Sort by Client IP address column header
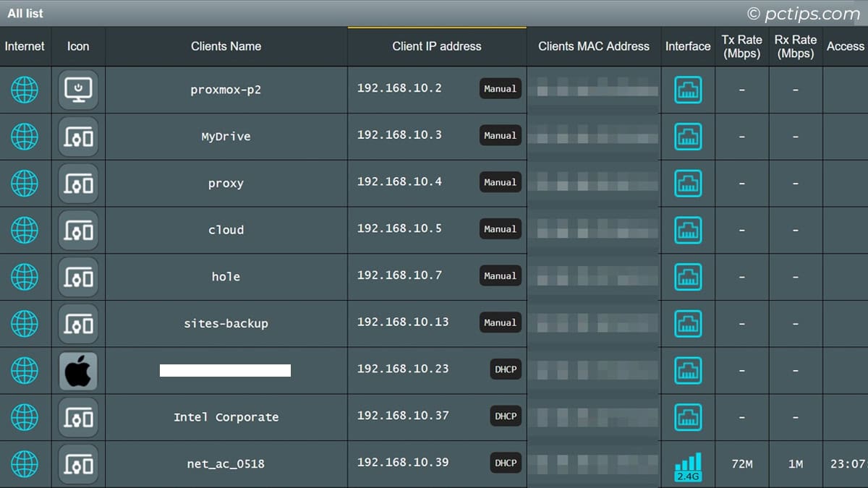 click(436, 46)
